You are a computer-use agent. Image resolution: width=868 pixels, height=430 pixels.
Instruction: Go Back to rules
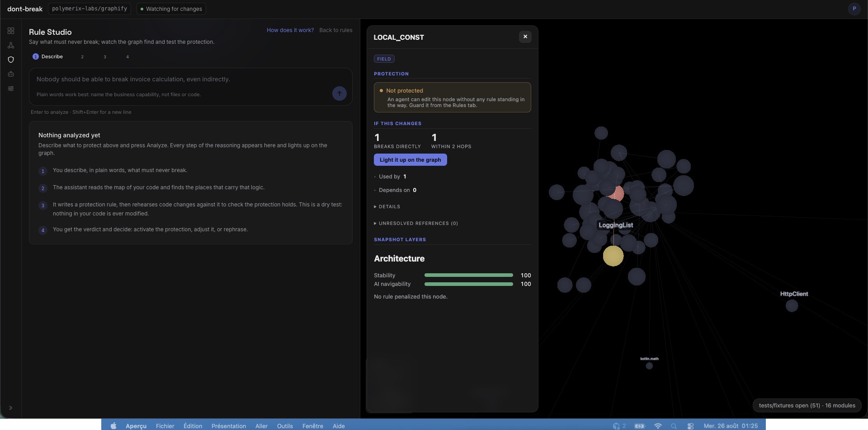coord(336,30)
